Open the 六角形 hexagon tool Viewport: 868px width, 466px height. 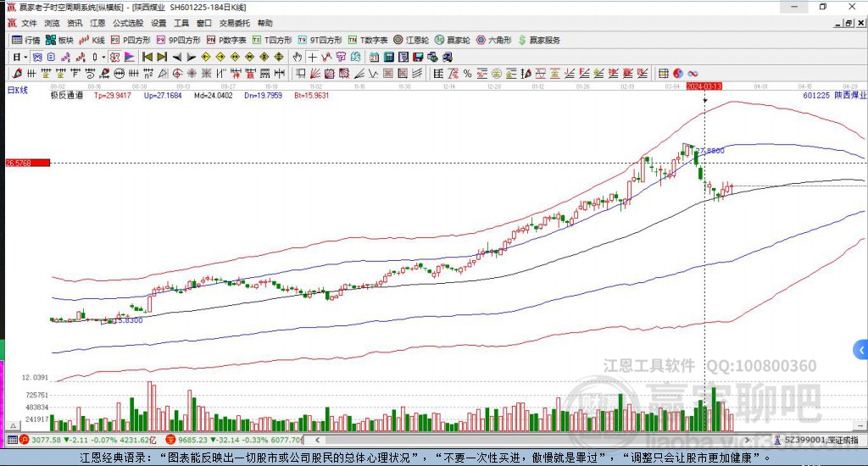(494, 40)
